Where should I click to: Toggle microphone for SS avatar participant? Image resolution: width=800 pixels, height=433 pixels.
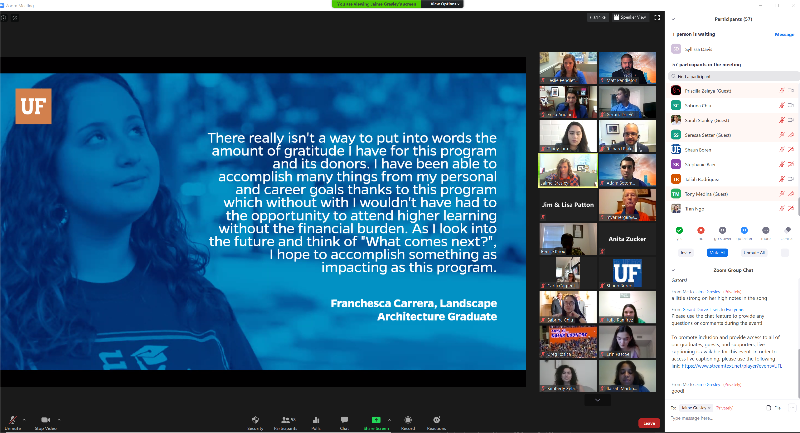click(782, 135)
